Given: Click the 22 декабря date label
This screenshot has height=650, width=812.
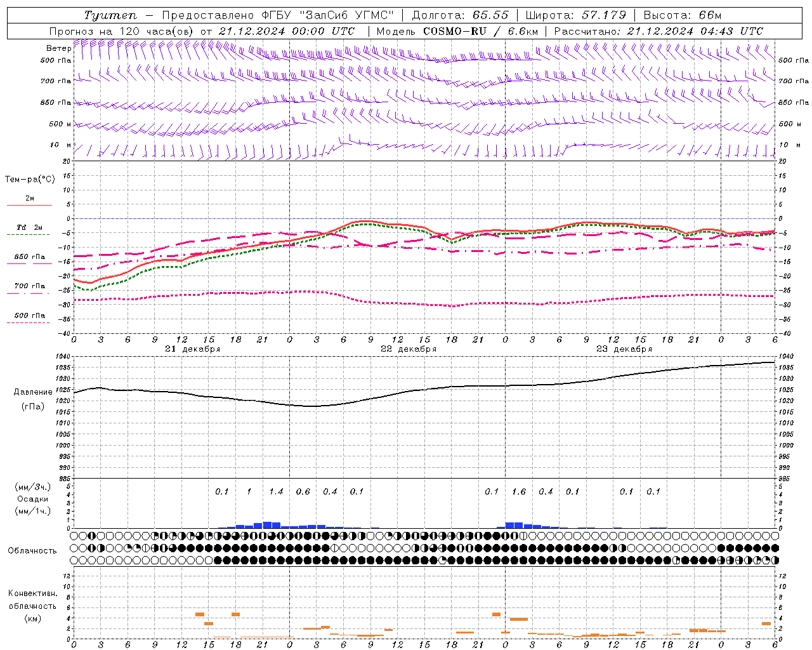Looking at the screenshot, I should [409, 349].
